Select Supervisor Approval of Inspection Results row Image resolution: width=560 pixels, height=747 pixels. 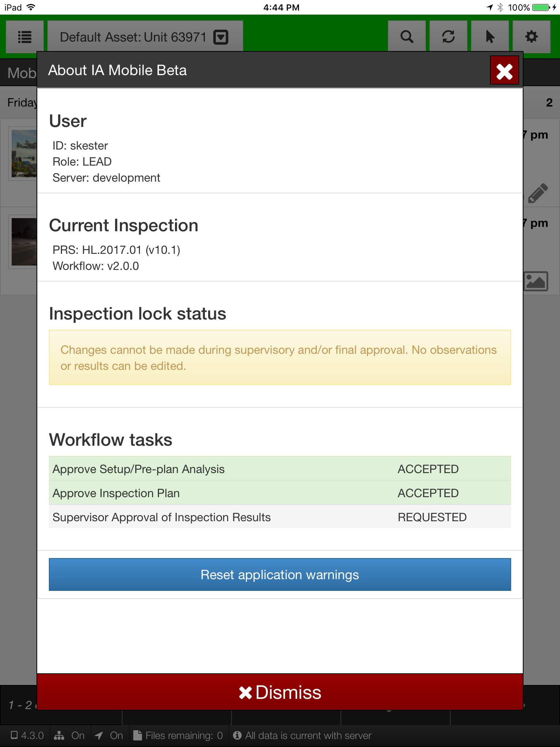coord(280,517)
